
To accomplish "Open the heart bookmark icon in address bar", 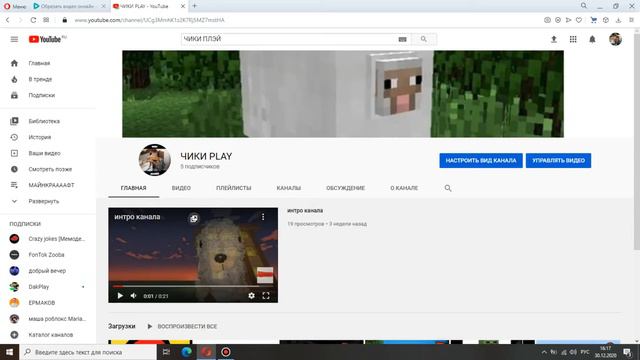I will coord(579,20).
